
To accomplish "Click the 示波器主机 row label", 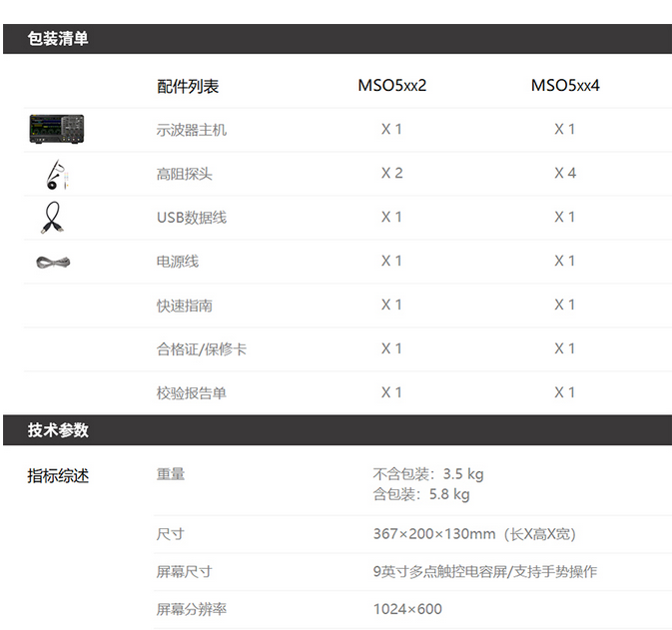I will (x=192, y=130).
